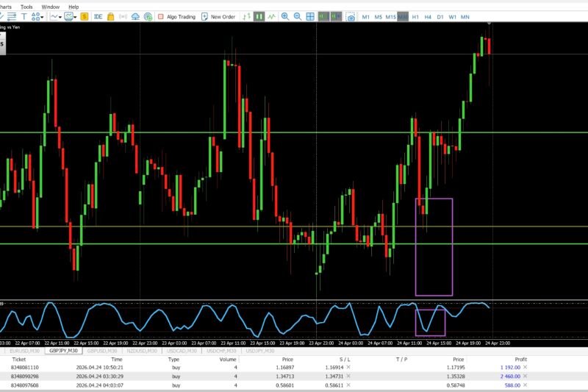The height and width of the screenshot is (392, 588).
Task: Remove stop loss 1.16914 with X
Action: 348,367
